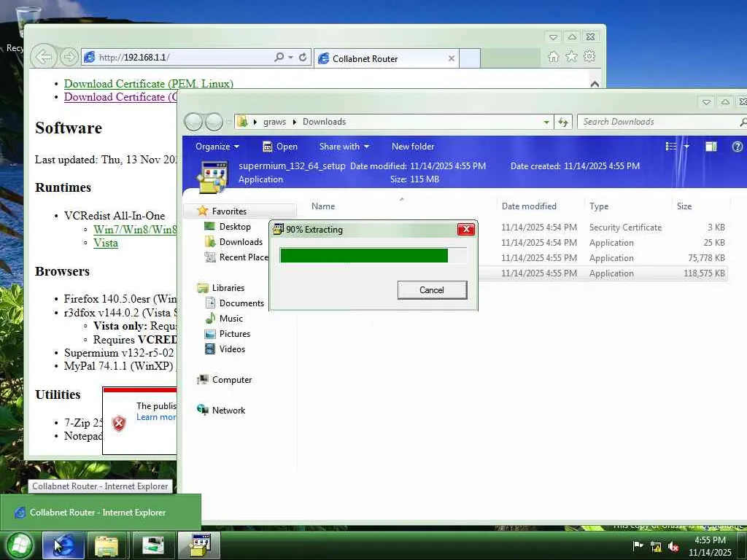The image size is (747, 560).
Task: Close the 90% Extracting dialog
Action: click(x=466, y=229)
